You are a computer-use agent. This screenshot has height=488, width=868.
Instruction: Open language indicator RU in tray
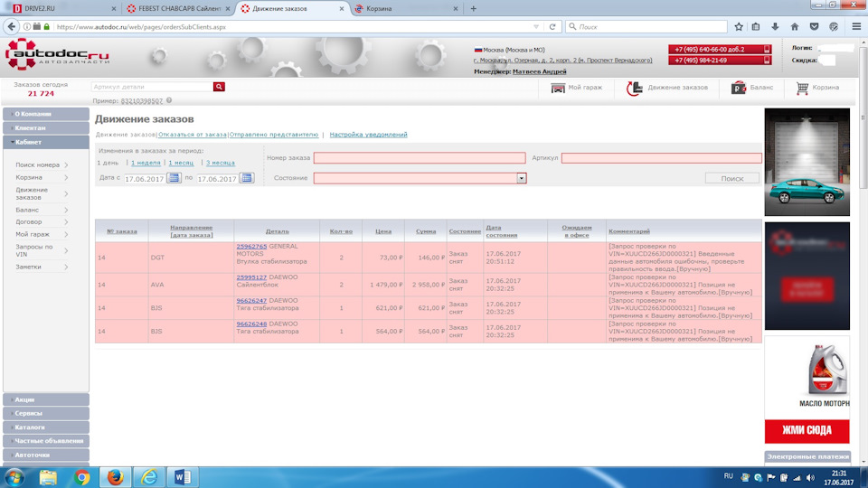[729, 476]
